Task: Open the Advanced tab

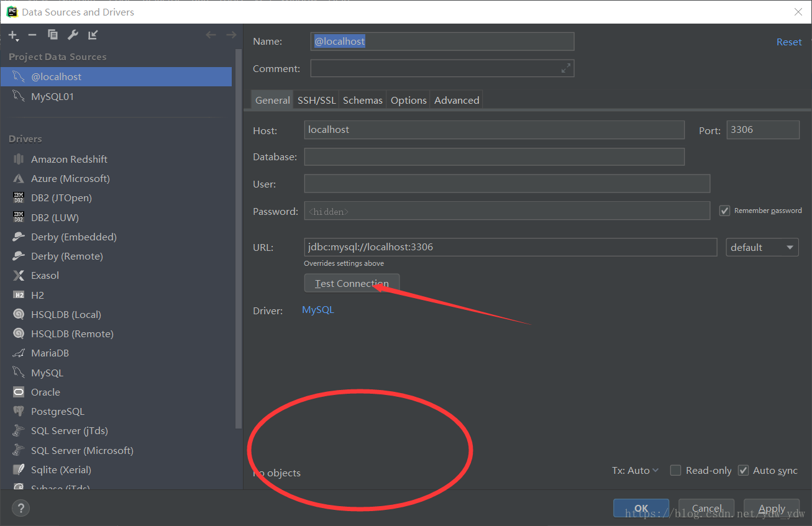Action: (457, 100)
